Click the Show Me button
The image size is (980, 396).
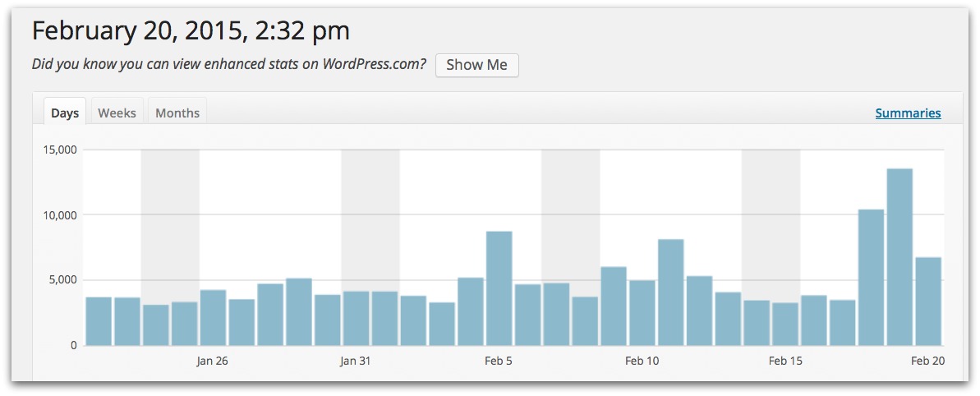pyautogui.click(x=477, y=65)
